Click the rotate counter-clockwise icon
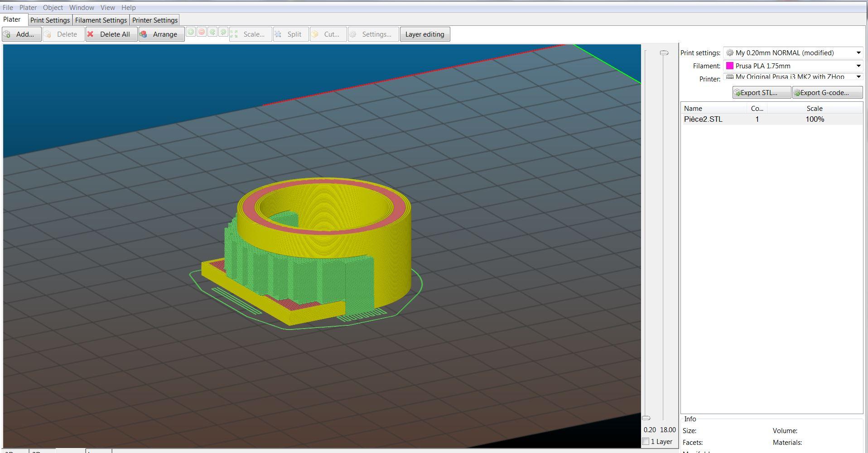This screenshot has width=868, height=453. [x=212, y=32]
